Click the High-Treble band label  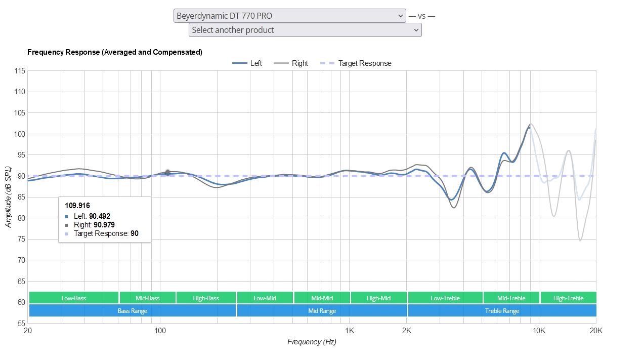tap(569, 298)
